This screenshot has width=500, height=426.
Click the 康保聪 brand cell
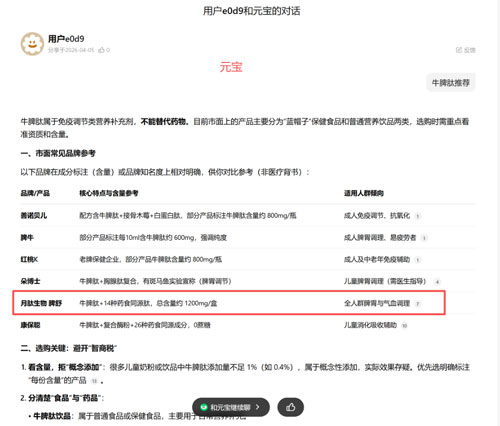pos(30,325)
